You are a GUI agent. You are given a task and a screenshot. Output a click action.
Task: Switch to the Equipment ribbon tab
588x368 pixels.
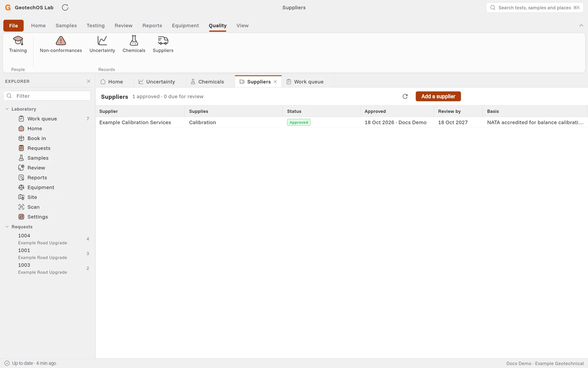(185, 25)
